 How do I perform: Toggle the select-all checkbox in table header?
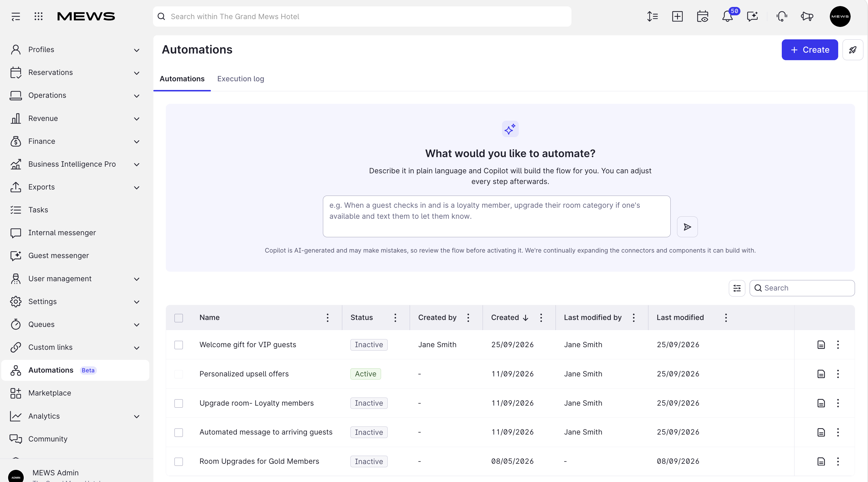[x=179, y=318]
